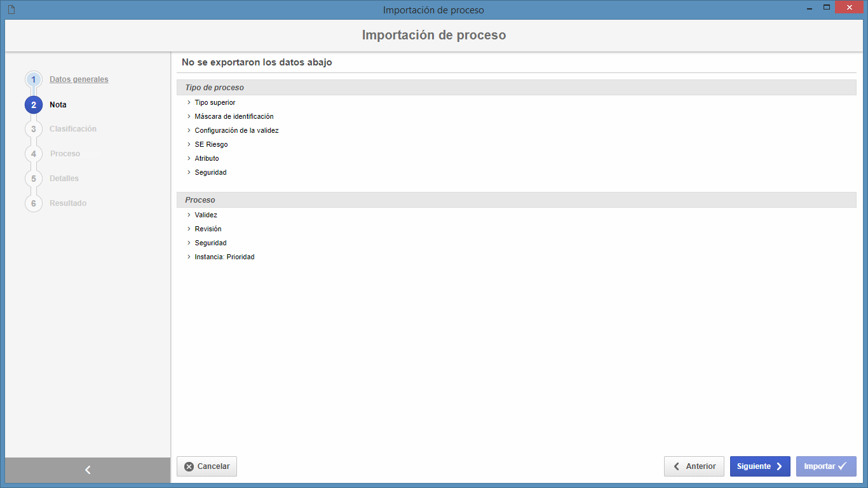Image resolution: width=868 pixels, height=488 pixels.
Task: Click 'No se exportaron los datos abajo' heading
Action: tap(257, 62)
